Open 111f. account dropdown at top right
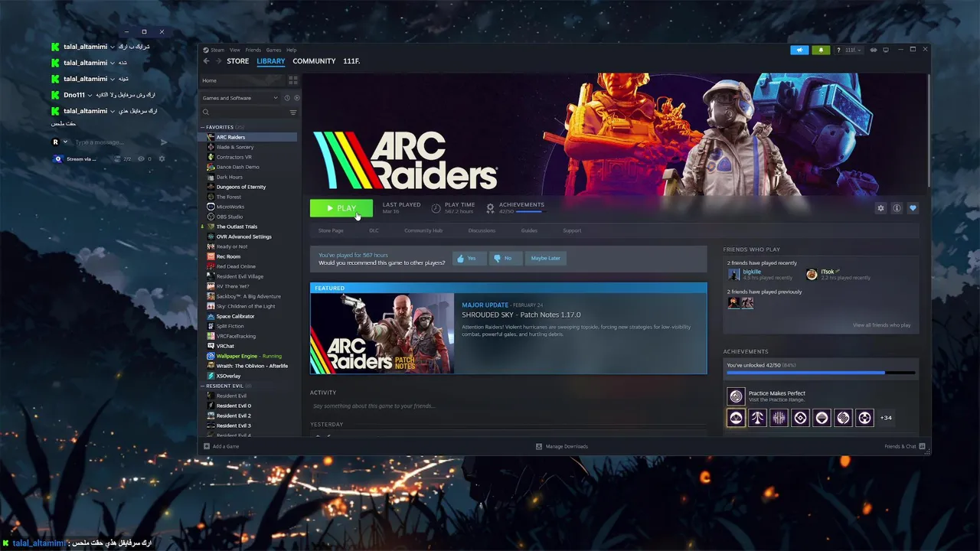 pyautogui.click(x=852, y=50)
